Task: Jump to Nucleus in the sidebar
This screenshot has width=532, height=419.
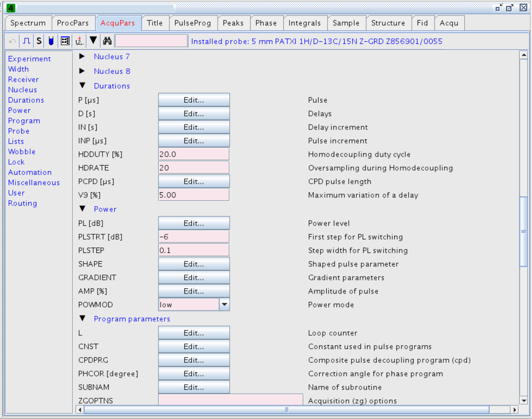Action: point(23,89)
